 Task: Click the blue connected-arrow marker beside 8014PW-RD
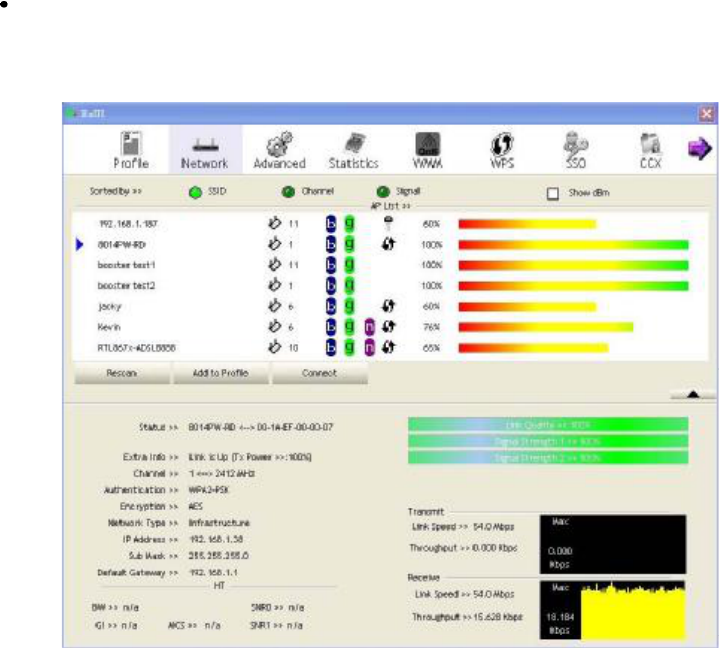click(80, 244)
